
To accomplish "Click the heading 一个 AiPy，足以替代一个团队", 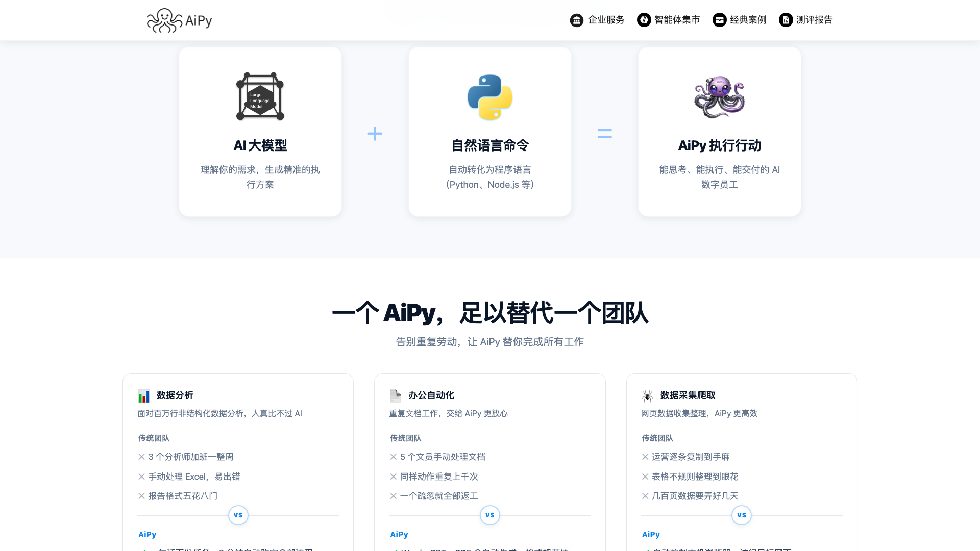I will pyautogui.click(x=490, y=313).
